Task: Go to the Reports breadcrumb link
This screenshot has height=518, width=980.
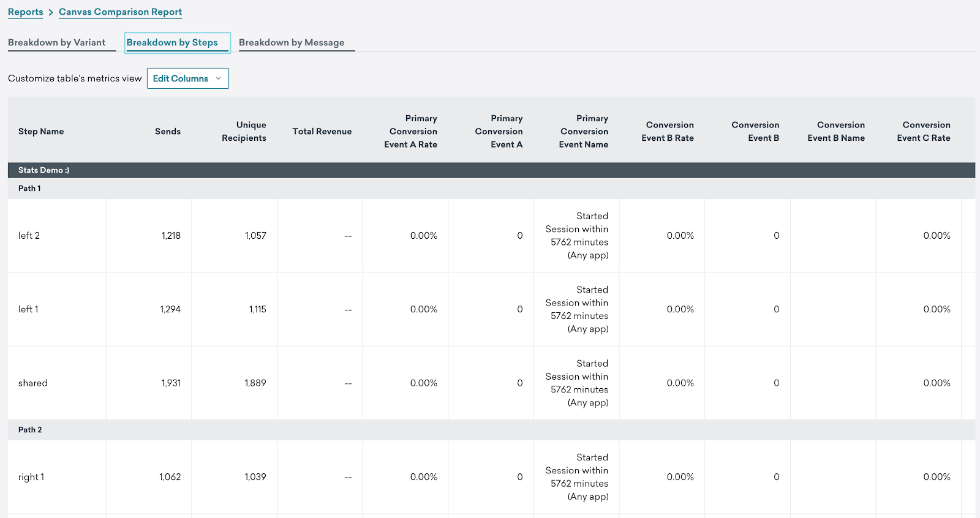Action: point(26,12)
